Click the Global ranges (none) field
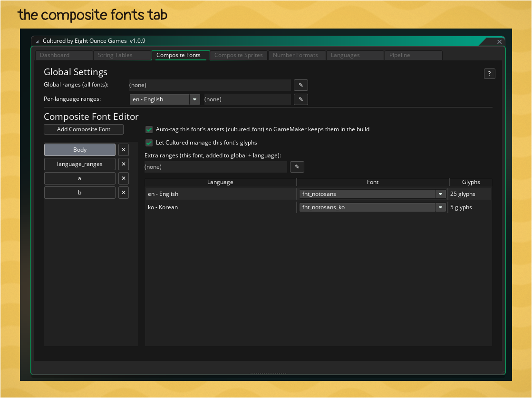Image resolution: width=532 pixels, height=398 pixels. pyautogui.click(x=210, y=85)
